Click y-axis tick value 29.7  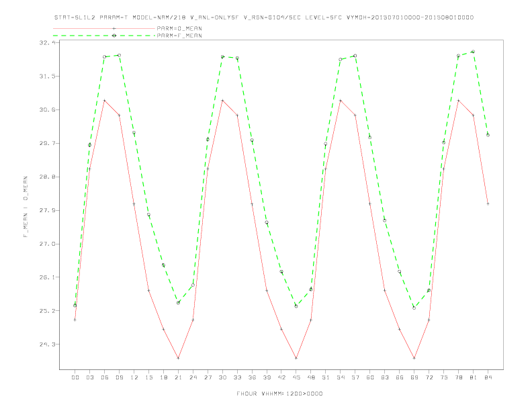[46, 144]
